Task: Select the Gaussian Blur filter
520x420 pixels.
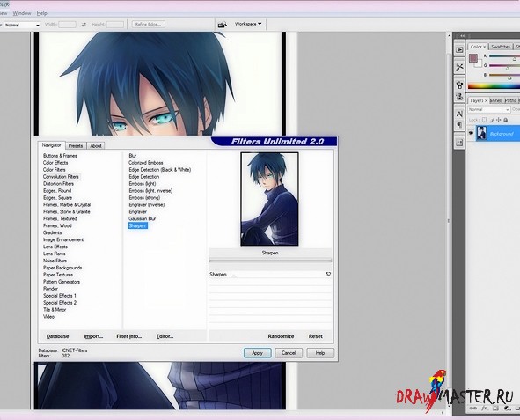Action: coord(142,218)
